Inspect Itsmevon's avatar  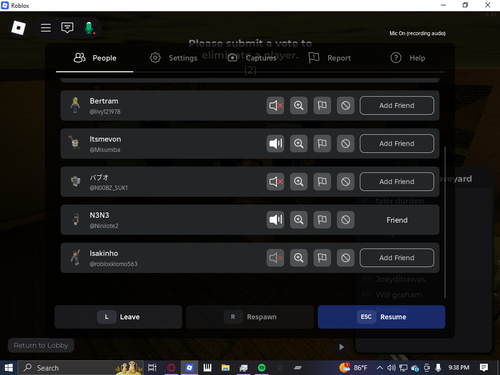299,144
